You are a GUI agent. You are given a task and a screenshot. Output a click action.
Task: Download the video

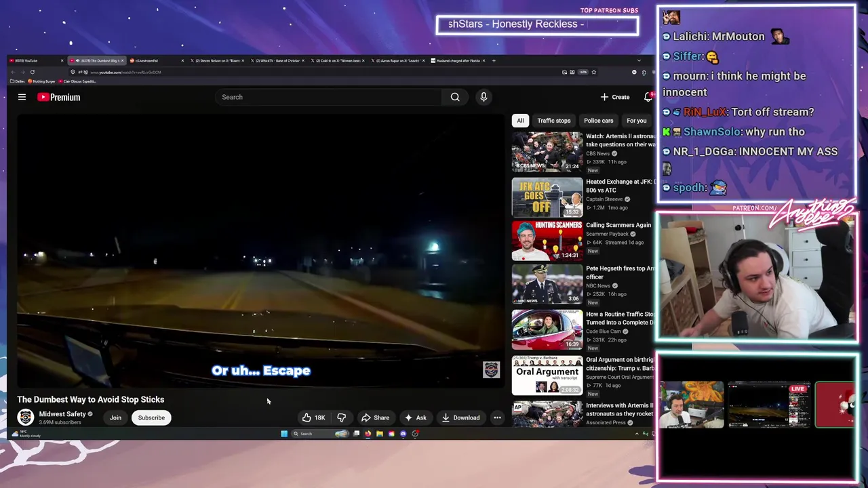[x=460, y=418]
